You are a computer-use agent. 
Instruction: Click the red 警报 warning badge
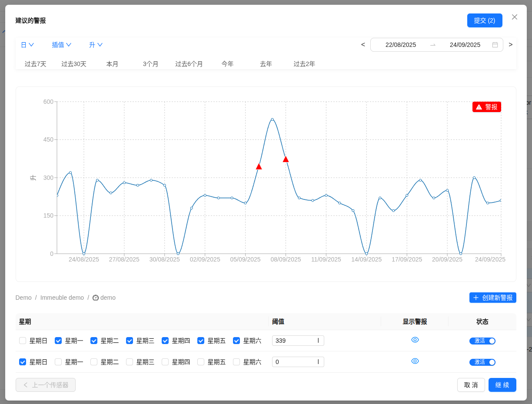(x=486, y=107)
